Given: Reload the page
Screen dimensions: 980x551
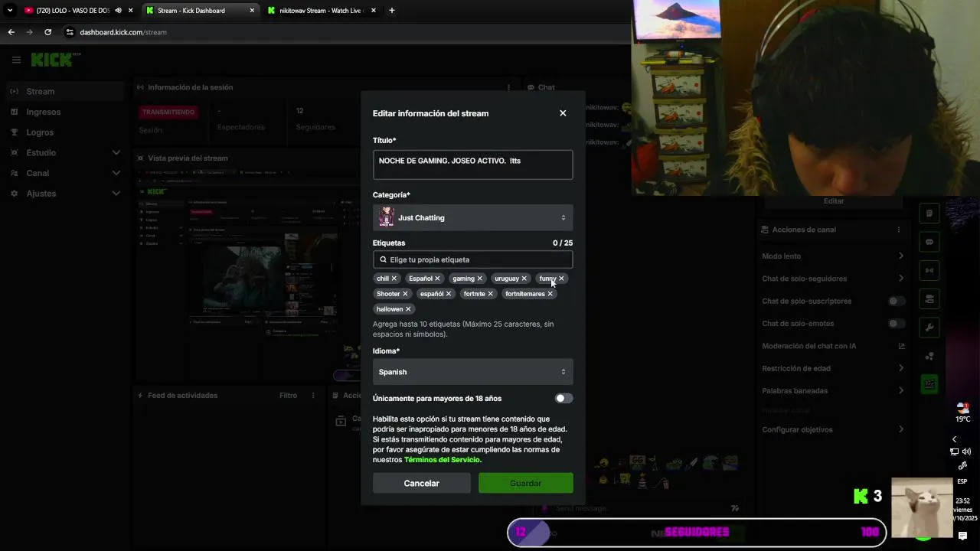Looking at the screenshot, I should click(47, 32).
